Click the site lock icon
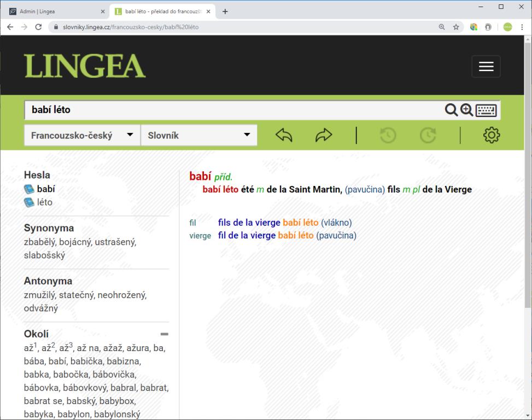The height and width of the screenshot is (420, 532). point(56,27)
